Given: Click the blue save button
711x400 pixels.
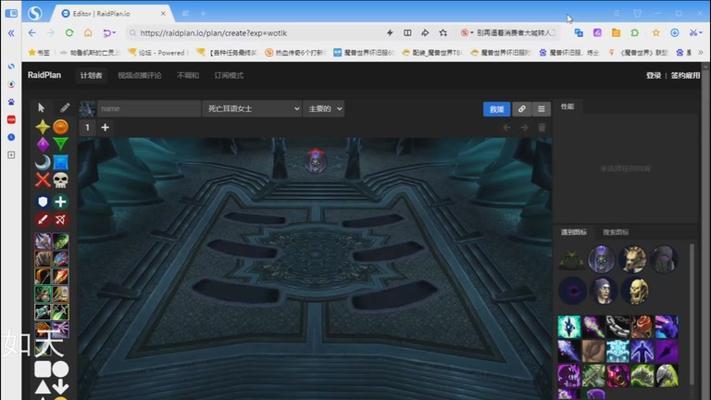Looking at the screenshot, I should click(497, 109).
